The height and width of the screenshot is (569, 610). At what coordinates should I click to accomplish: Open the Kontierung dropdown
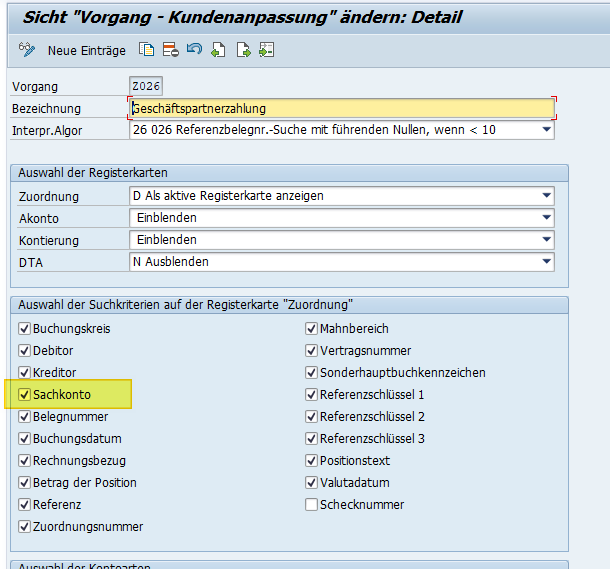pyautogui.click(x=546, y=240)
